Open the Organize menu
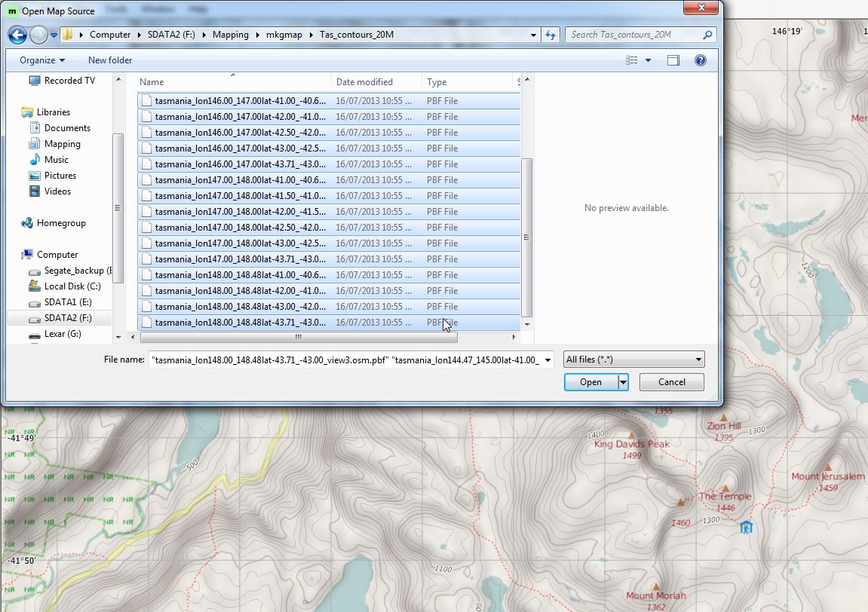 point(42,60)
